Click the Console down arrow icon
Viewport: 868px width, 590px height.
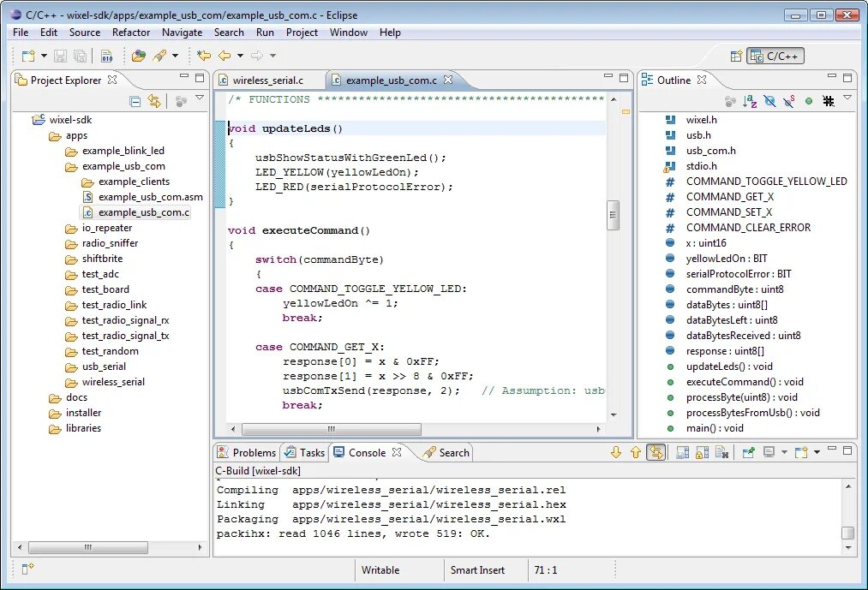pos(615,453)
